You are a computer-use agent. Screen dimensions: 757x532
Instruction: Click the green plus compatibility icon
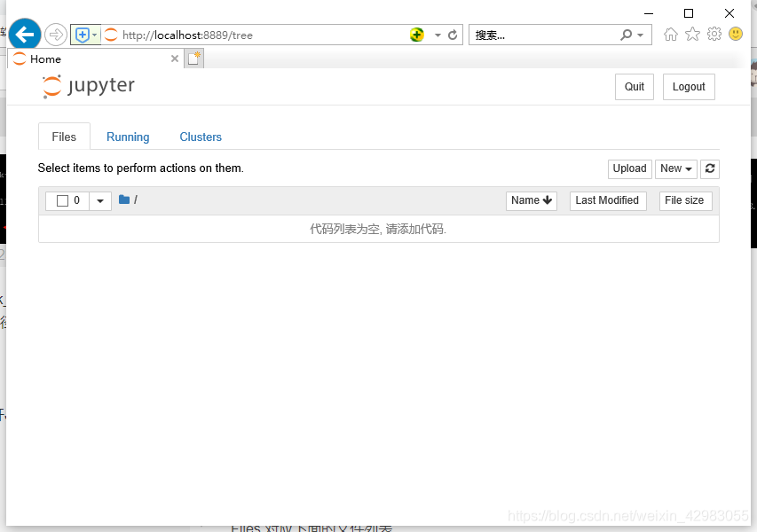416,35
